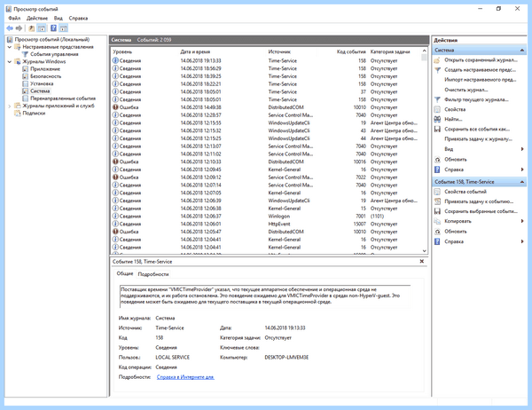The image size is (532, 410).
Task: Select Приложение log in tree
Action: (45, 69)
